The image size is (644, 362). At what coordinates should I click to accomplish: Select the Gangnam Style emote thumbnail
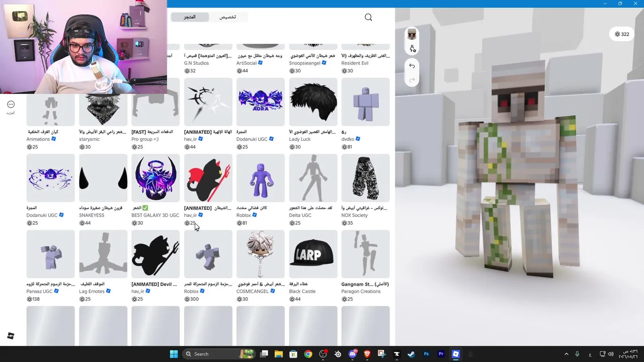pyautogui.click(x=365, y=254)
